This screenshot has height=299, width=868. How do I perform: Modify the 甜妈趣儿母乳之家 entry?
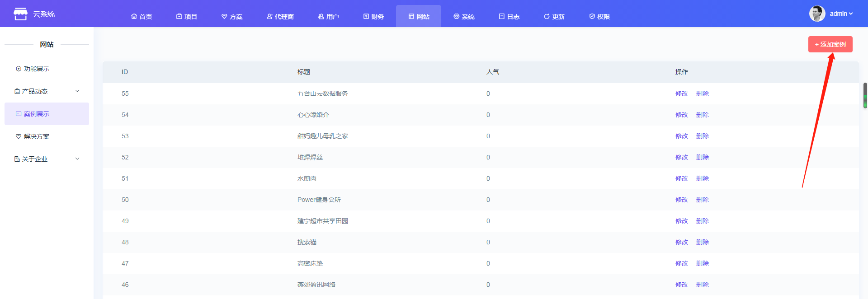click(x=682, y=136)
